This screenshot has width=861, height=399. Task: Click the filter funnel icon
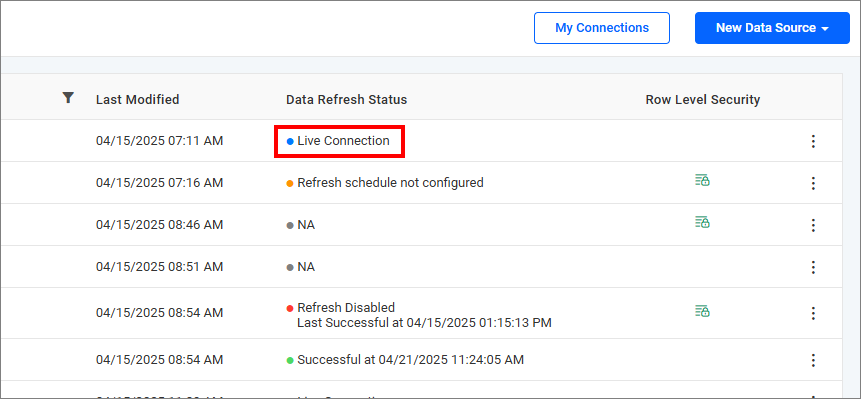click(x=68, y=98)
